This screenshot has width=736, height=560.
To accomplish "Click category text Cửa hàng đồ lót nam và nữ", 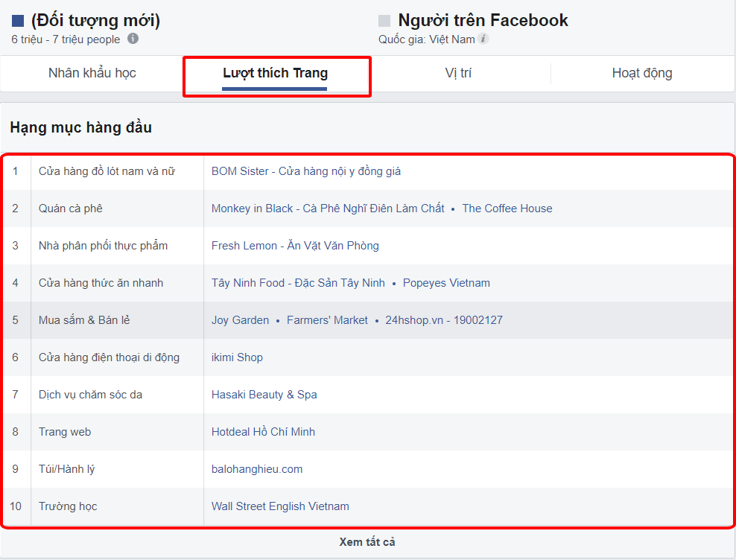I will [107, 171].
